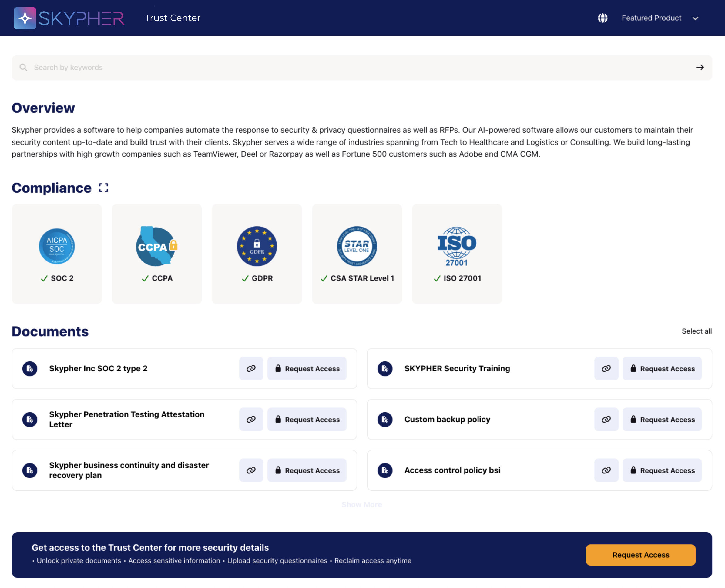Image resolution: width=725 pixels, height=588 pixels.
Task: Expand the Compliance section fullscreen icon
Action: [103, 188]
